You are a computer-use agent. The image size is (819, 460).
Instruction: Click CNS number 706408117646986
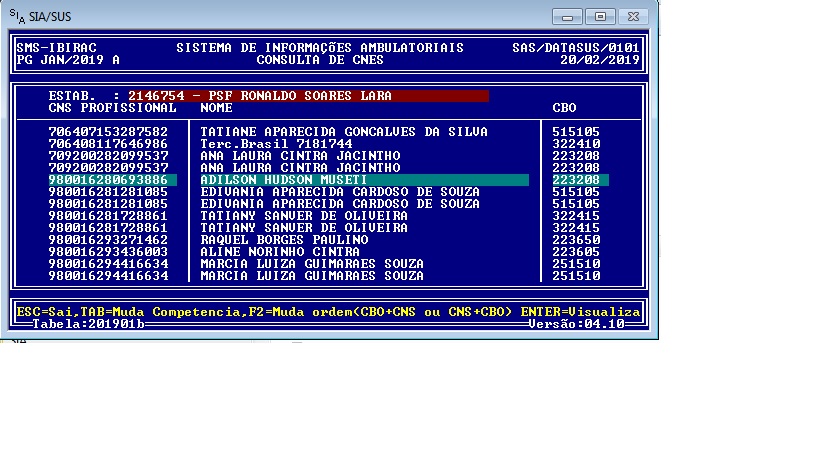[108, 144]
